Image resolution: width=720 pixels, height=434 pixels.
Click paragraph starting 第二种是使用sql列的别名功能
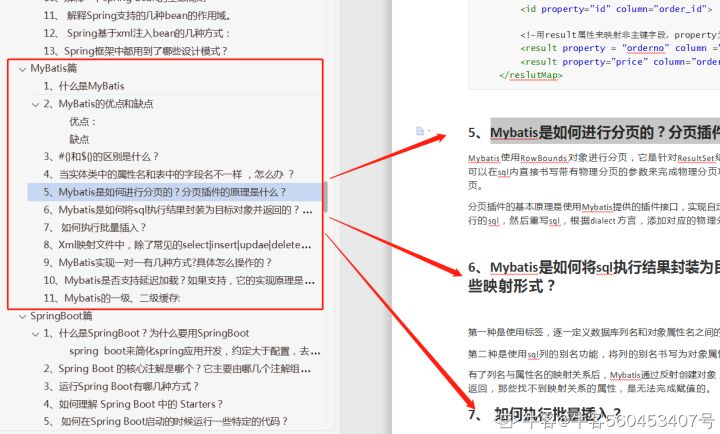(594, 354)
